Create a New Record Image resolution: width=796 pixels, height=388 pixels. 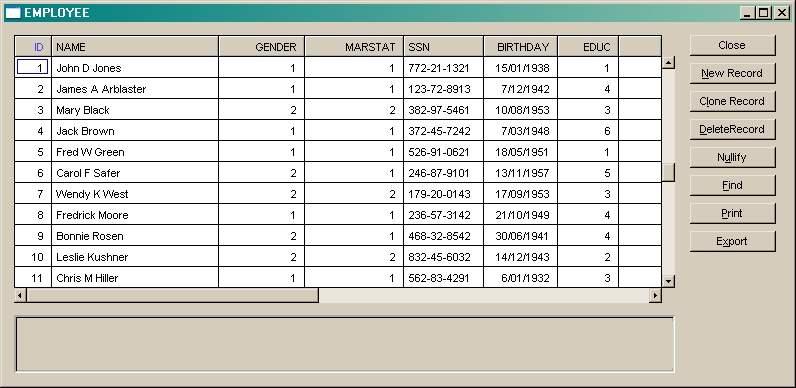coord(732,73)
